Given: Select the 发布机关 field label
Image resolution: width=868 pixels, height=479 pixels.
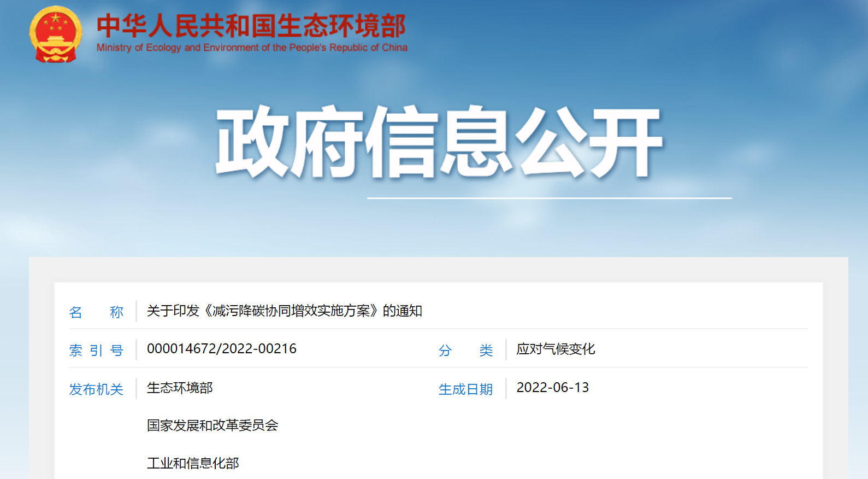Looking at the screenshot, I should pos(96,389).
